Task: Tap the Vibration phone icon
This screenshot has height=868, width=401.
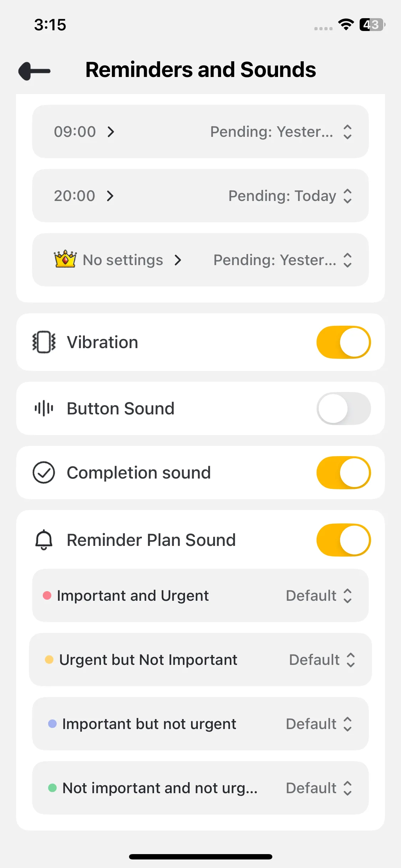Action: tap(44, 342)
